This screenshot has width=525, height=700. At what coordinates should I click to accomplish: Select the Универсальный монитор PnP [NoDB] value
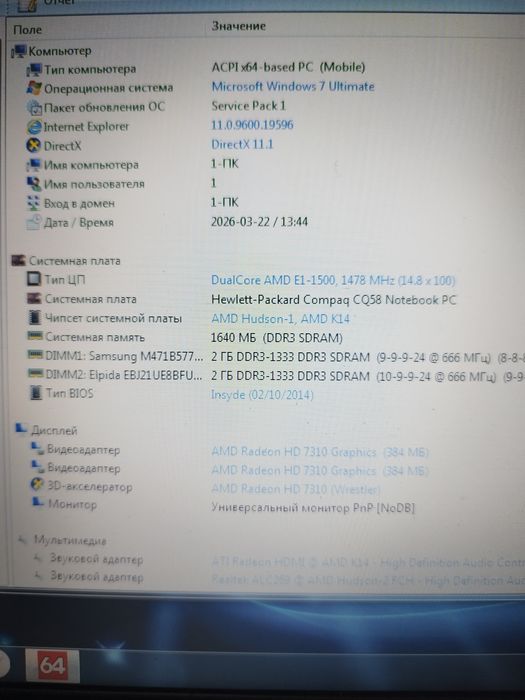[313, 508]
